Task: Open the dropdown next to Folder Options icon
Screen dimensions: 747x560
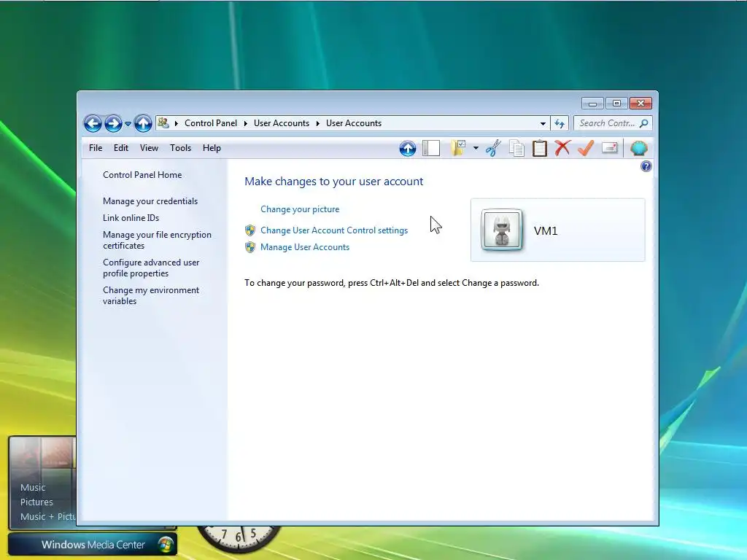Action: point(476,148)
